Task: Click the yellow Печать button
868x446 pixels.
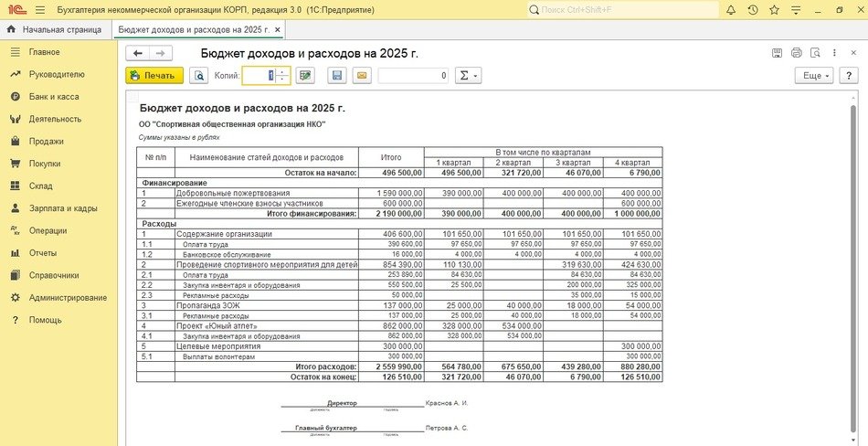Action: tap(154, 76)
